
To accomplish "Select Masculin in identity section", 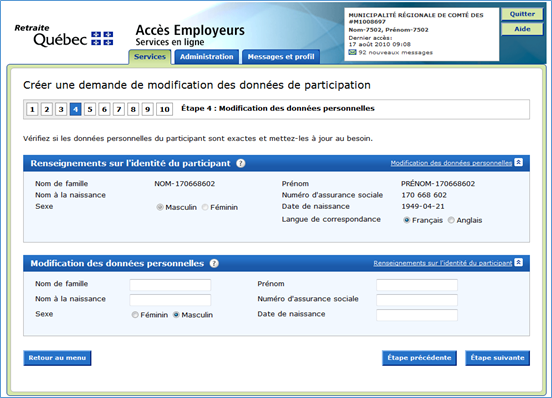I will point(160,207).
